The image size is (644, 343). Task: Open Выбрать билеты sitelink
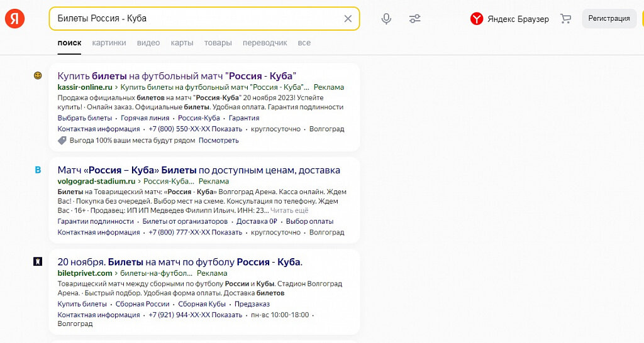[x=85, y=117]
